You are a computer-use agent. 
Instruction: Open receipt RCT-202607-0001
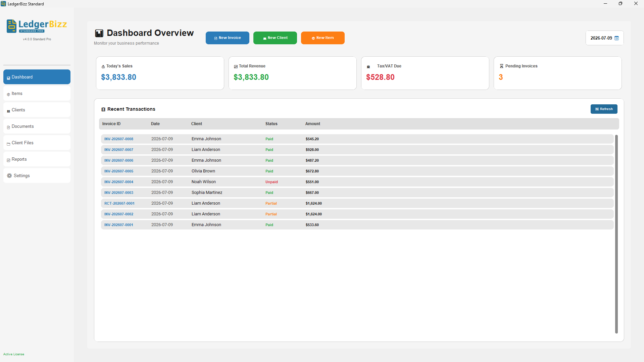pos(119,203)
